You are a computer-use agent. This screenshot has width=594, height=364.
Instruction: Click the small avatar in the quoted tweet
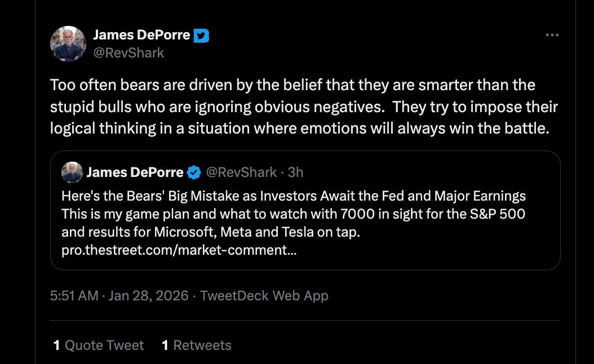click(72, 172)
